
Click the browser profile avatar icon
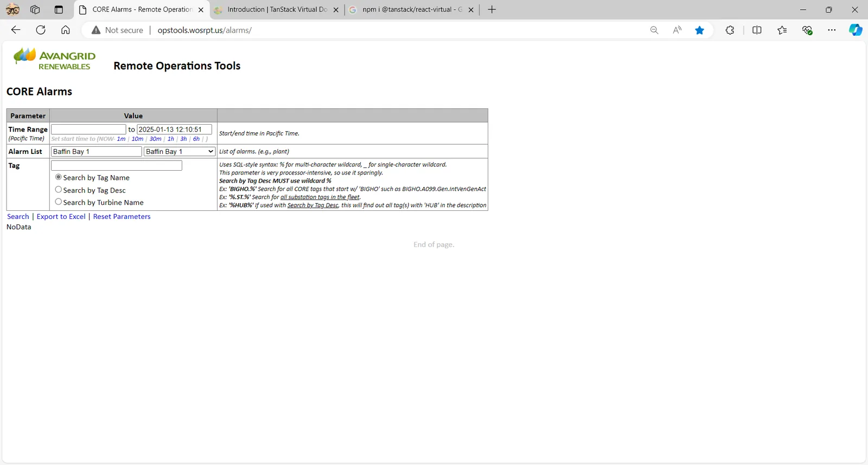pos(12,10)
